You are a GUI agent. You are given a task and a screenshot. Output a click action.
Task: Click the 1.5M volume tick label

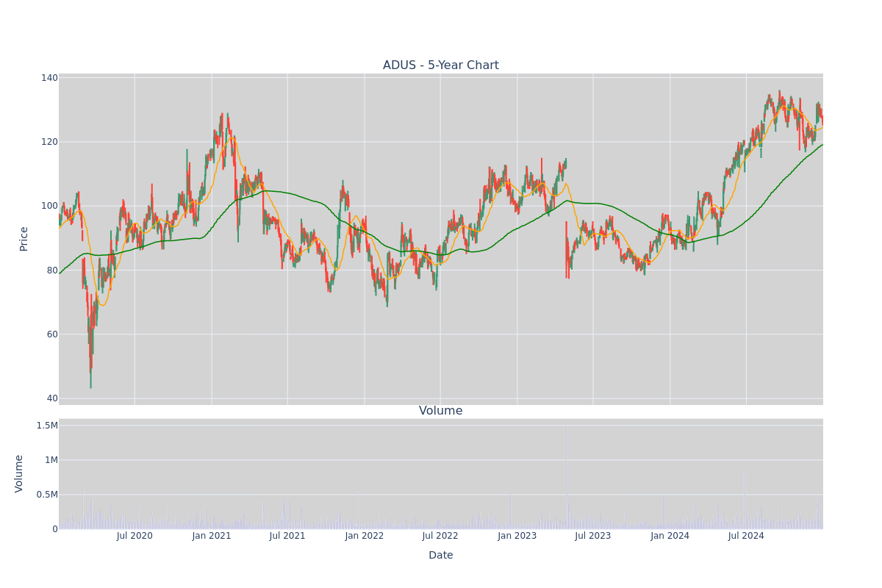coord(47,426)
